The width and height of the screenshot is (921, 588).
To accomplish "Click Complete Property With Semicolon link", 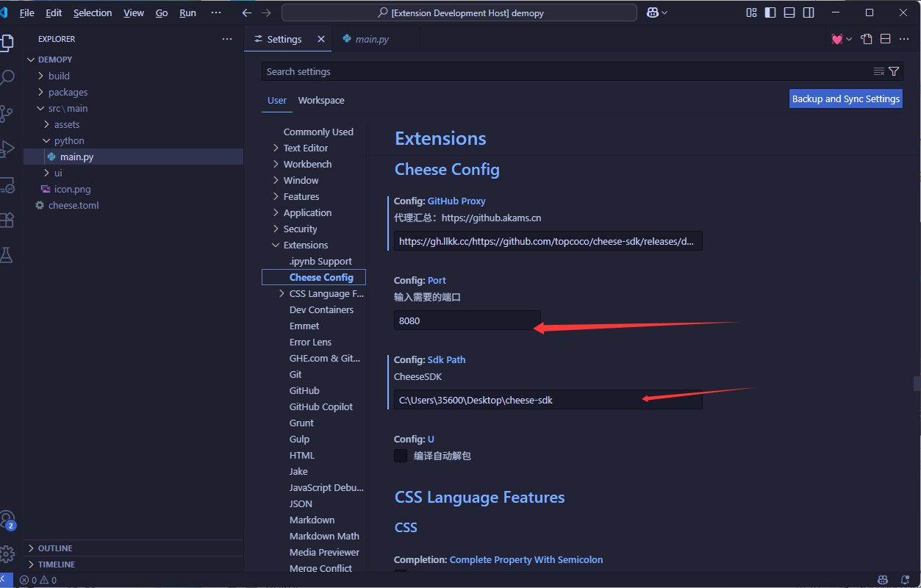I will 526,559.
